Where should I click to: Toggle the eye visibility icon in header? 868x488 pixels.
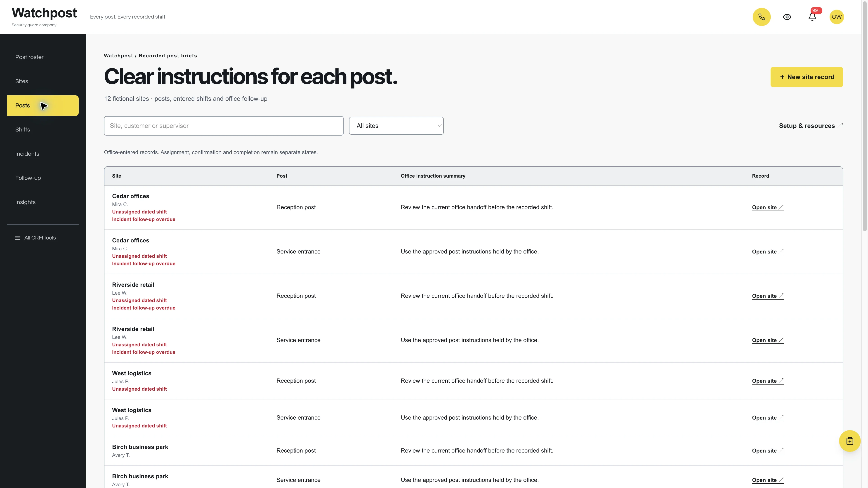point(787,17)
